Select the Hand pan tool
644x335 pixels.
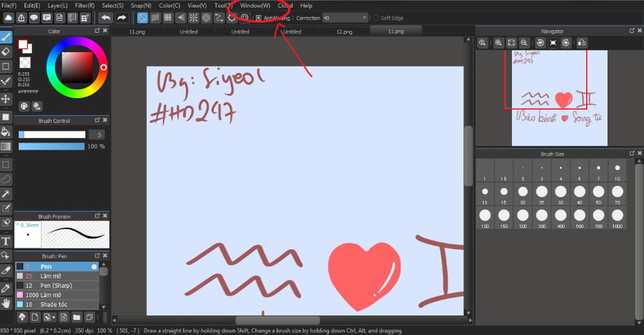tap(6, 304)
